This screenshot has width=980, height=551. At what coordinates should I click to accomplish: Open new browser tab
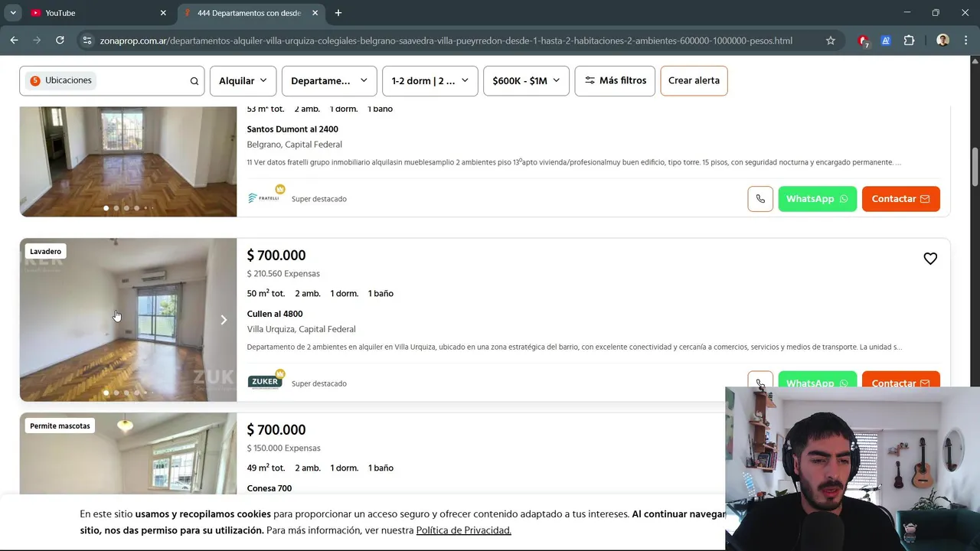click(338, 13)
